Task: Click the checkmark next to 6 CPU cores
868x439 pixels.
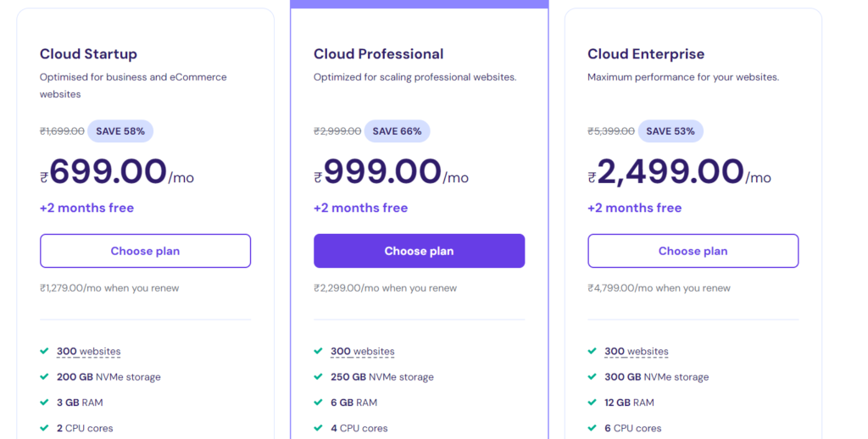Action: (x=593, y=427)
